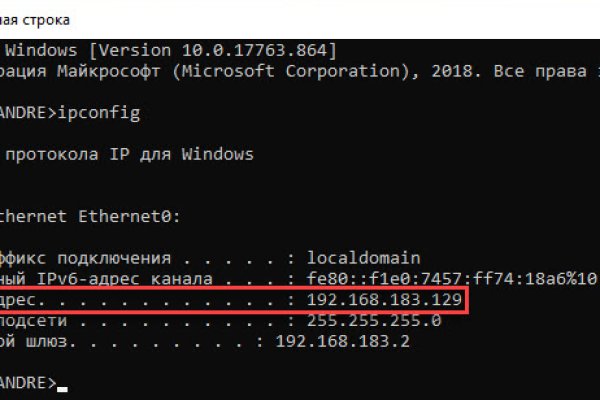Click the ANDRE> prompt on the last line
This screenshot has width=600, height=400.
26,383
